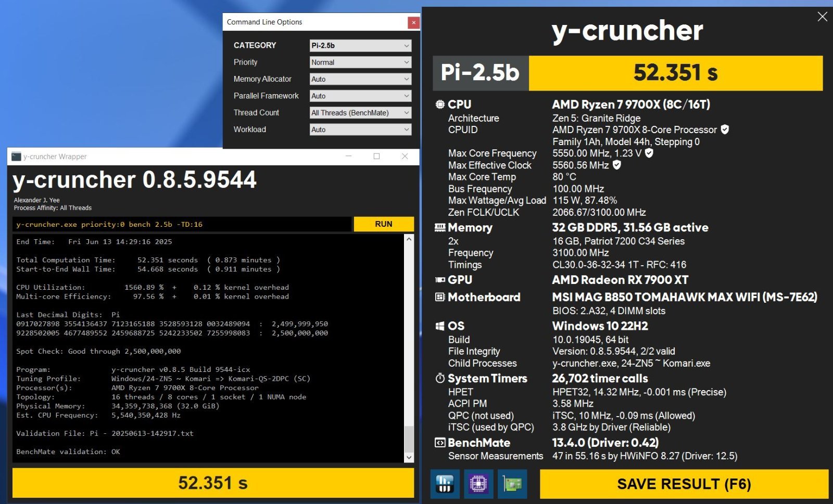Click the yellow 52.351 s bar in wrapper
833x504 pixels.
[x=213, y=483]
